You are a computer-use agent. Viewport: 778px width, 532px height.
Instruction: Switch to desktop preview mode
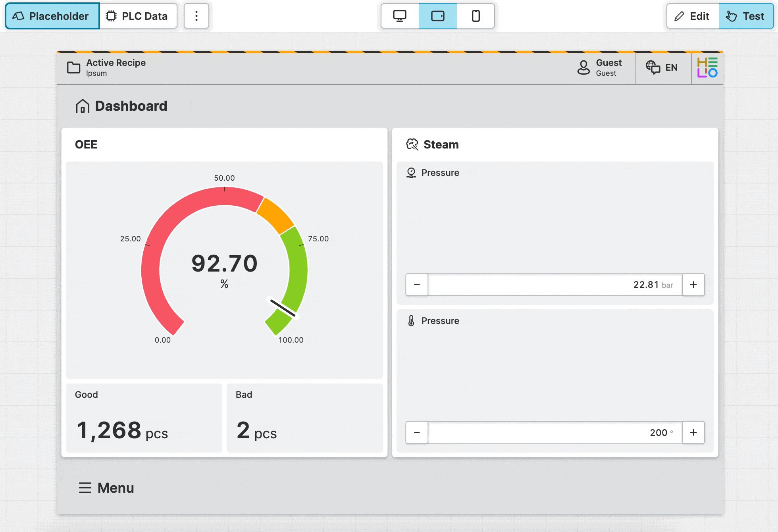point(399,16)
